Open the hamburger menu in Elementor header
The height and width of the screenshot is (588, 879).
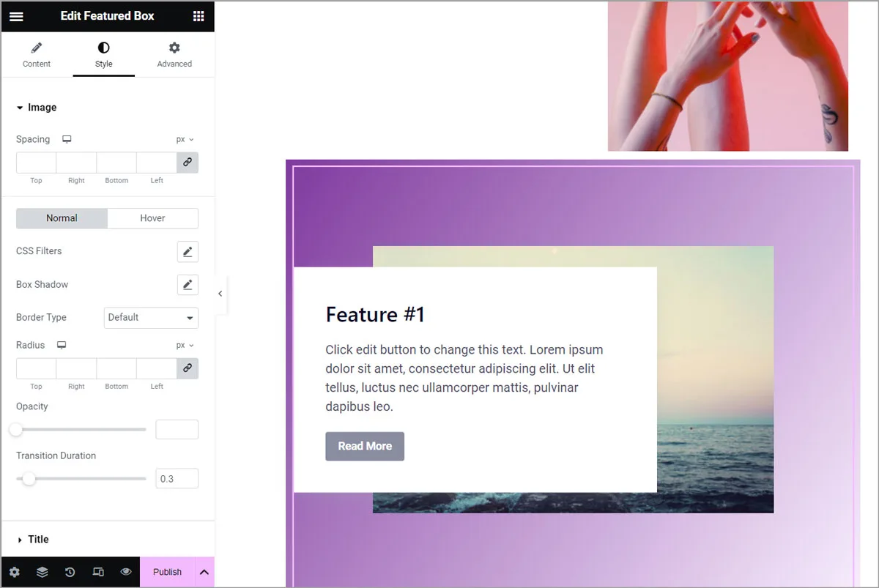[x=16, y=16]
